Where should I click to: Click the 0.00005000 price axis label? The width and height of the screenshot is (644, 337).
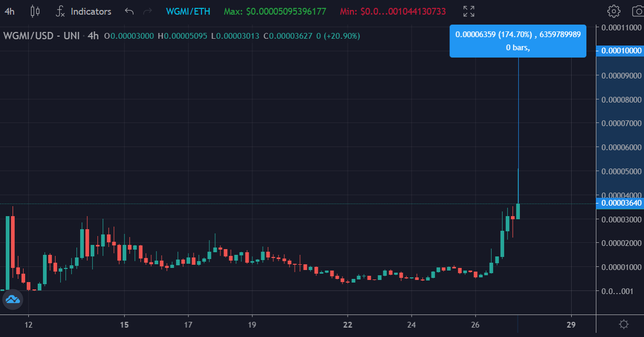coord(621,171)
